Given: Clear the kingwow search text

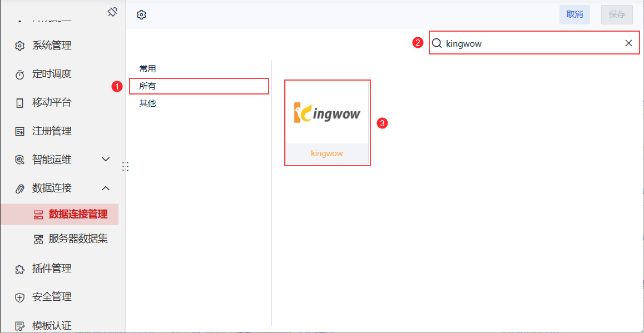Looking at the screenshot, I should coord(628,43).
